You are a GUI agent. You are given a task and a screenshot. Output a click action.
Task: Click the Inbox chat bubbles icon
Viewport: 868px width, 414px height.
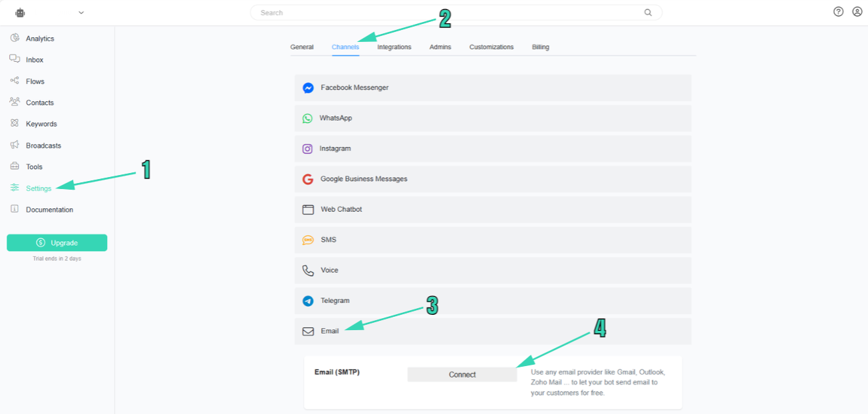click(x=15, y=59)
